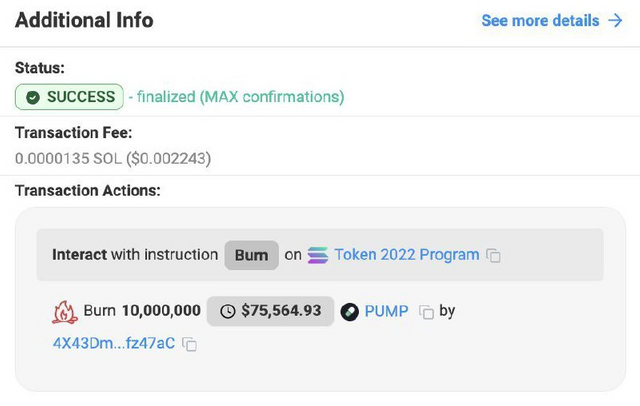640x406 pixels.
Task: Click the Additional Info heading
Action: (84, 20)
